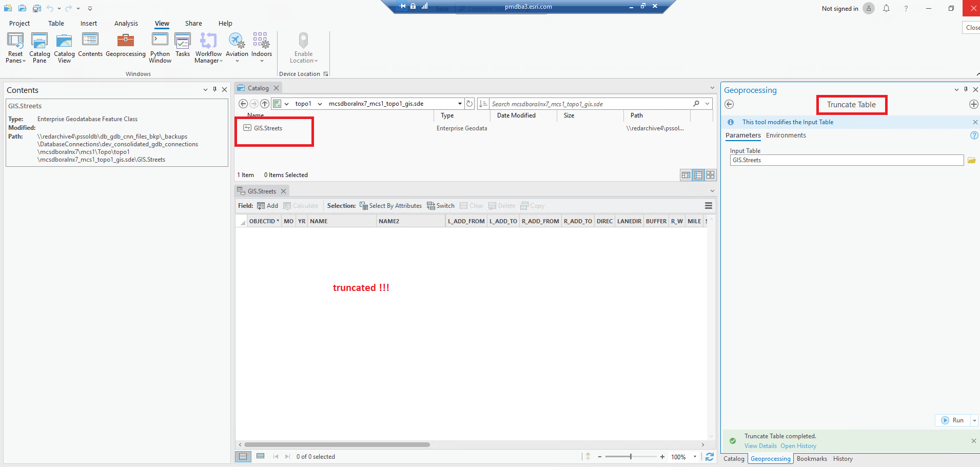
Task: Adjust the table zoom slider
Action: 631,456
